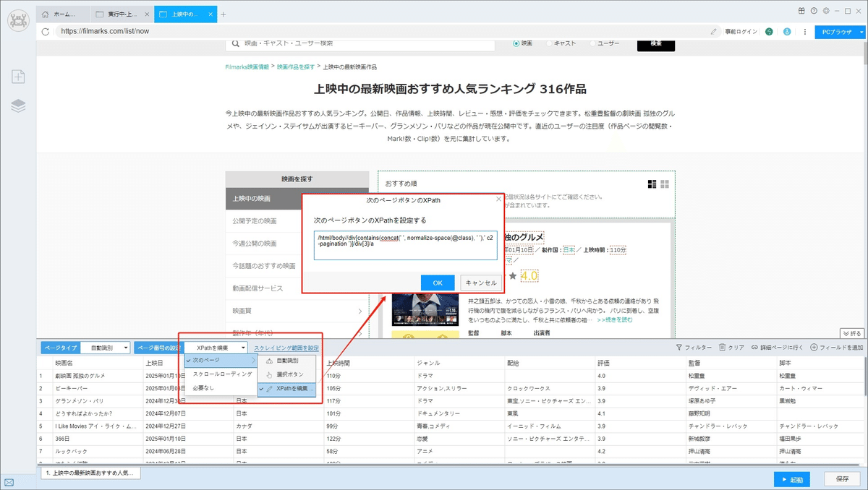This screenshot has height=490, width=868.
Task: Choose スクロールローディング menu option
Action: 221,374
